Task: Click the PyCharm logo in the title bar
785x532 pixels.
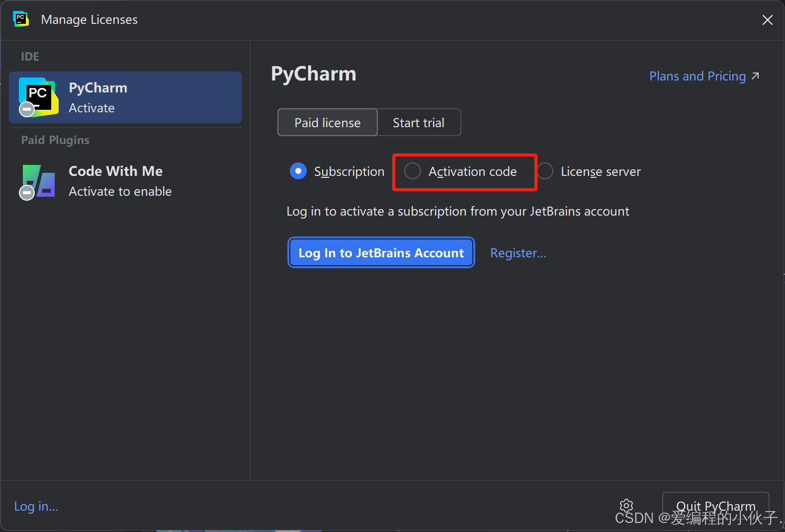Action: [x=20, y=19]
